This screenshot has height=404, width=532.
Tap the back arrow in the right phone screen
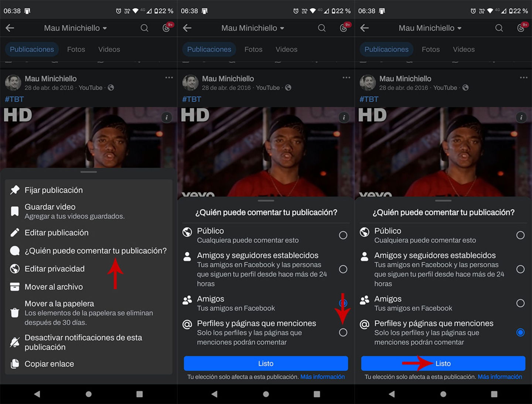click(x=365, y=28)
